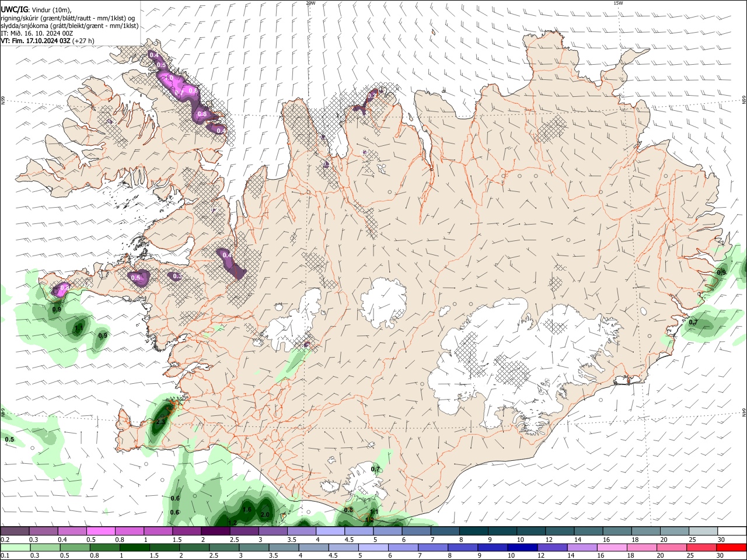Image resolution: width=747 pixels, height=560 pixels.
Task: Select the white swatch labeled 30 in upper legend row
Action: (732, 531)
